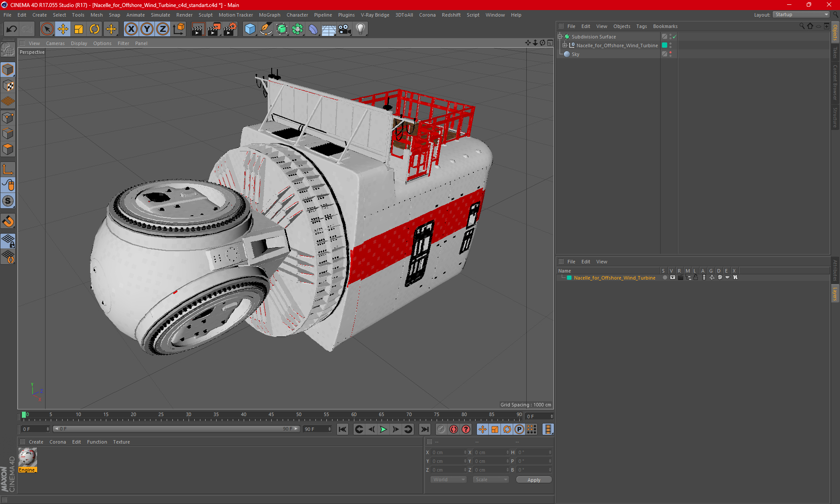Toggle Y axis lock

pyautogui.click(x=147, y=29)
